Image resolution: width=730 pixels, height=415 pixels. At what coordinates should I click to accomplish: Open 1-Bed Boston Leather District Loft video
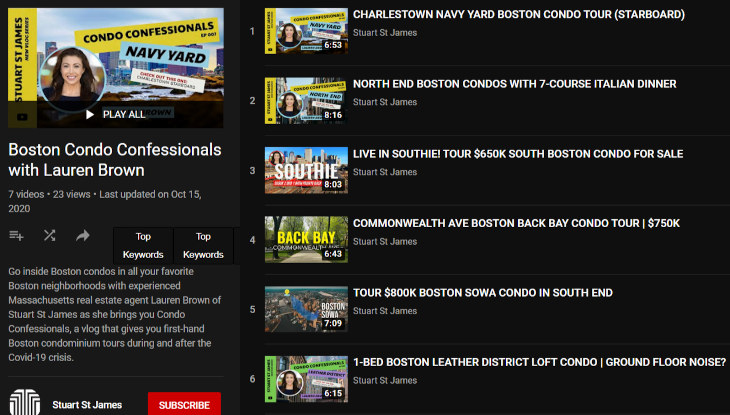tap(539, 362)
